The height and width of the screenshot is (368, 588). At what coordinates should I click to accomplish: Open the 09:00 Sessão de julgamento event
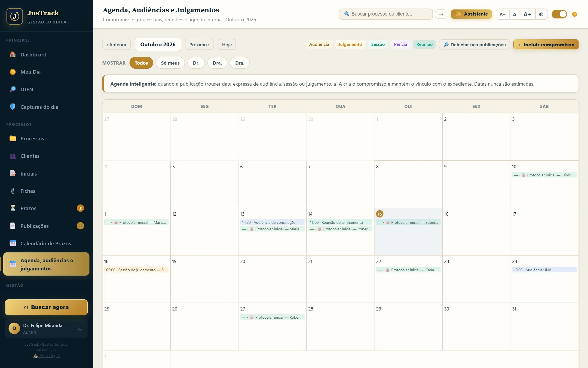[136, 270]
